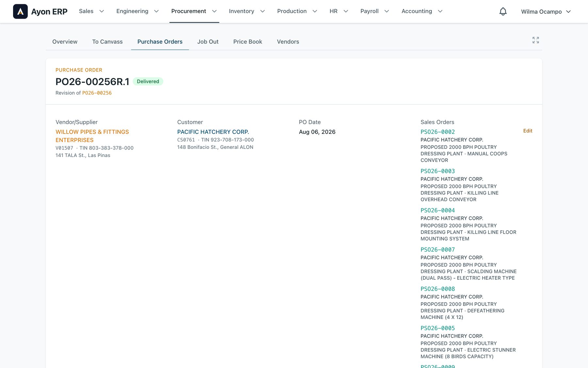Viewport: 588px width, 368px height.
Task: Open the Price Book tab
Action: [x=248, y=42]
